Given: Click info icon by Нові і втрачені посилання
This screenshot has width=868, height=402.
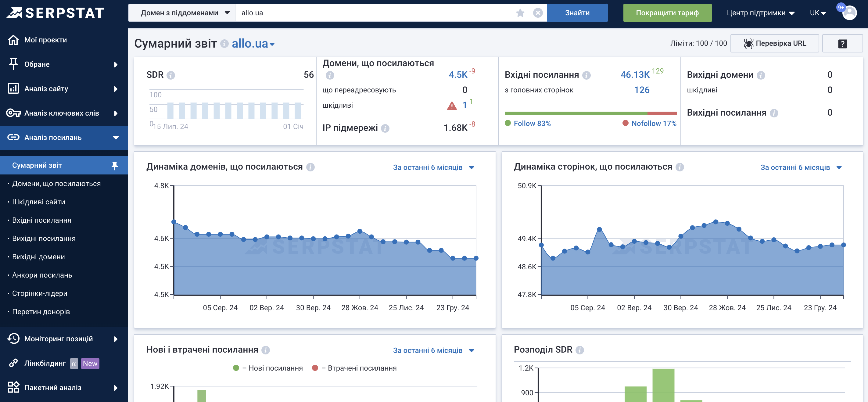Looking at the screenshot, I should click(266, 350).
